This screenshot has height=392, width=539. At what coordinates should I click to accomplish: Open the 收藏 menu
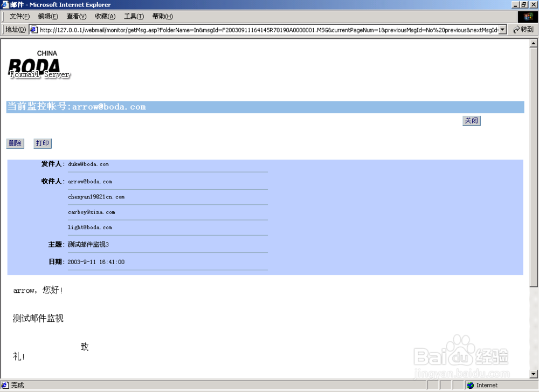pyautogui.click(x=105, y=16)
